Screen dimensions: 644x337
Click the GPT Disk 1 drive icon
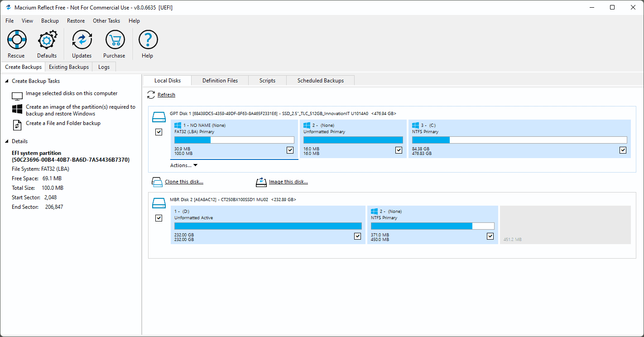coord(159,117)
